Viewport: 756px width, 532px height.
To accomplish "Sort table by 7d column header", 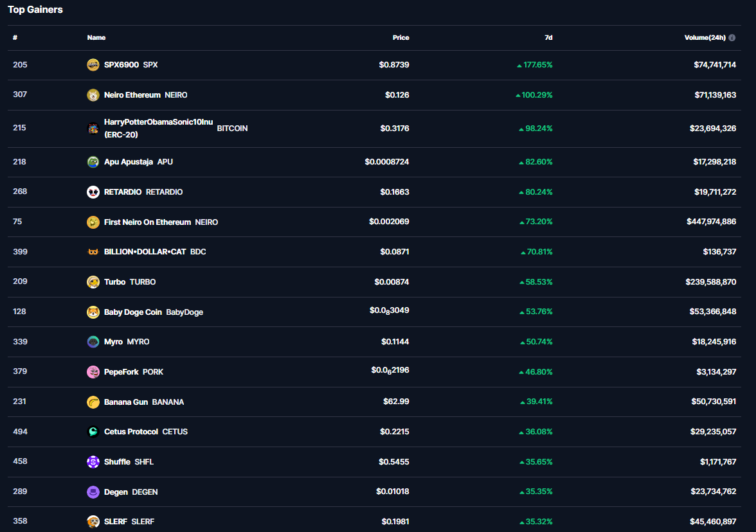I will 548,38.
